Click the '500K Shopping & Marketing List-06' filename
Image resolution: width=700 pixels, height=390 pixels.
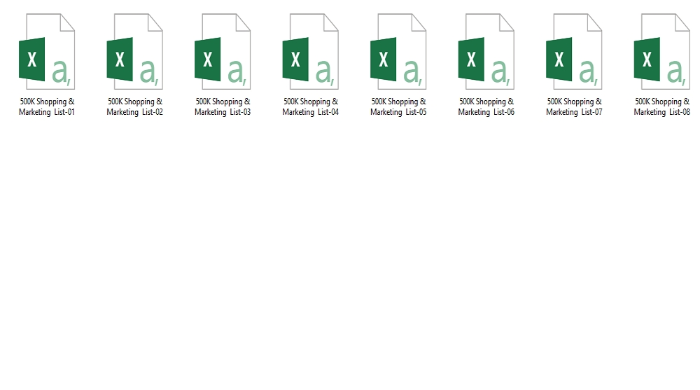pos(486,107)
